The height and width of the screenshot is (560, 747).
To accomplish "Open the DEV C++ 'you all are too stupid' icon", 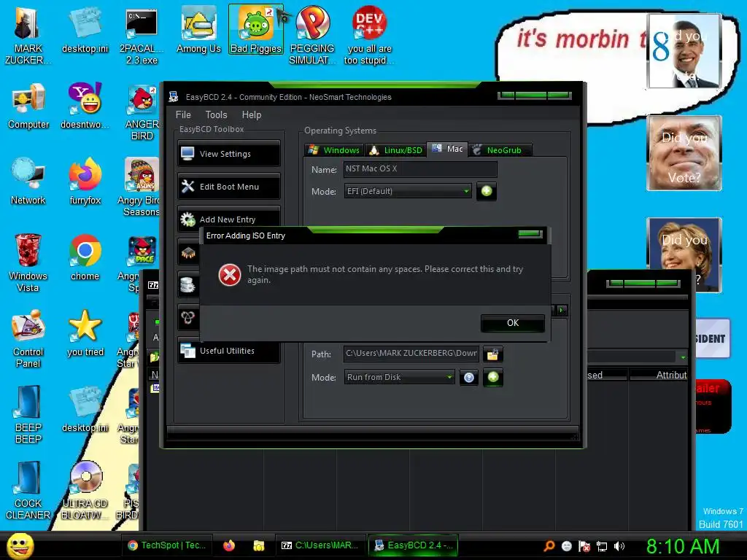I will 369,36.
